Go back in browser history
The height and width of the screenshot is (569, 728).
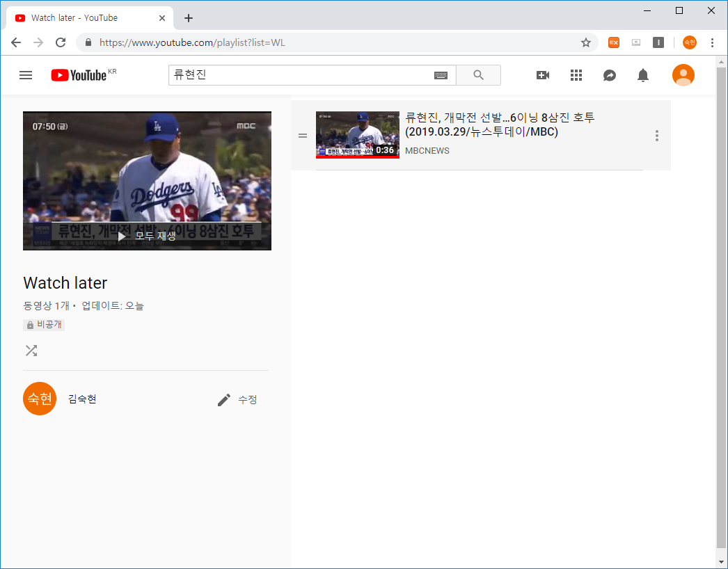(x=16, y=42)
